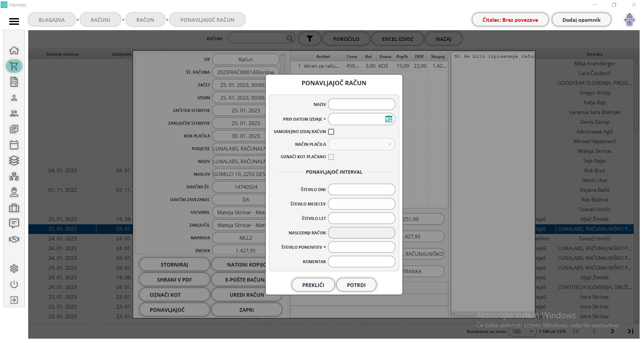Open the shopping cart blagajna icon
The width and height of the screenshot is (644, 343).
(14, 66)
